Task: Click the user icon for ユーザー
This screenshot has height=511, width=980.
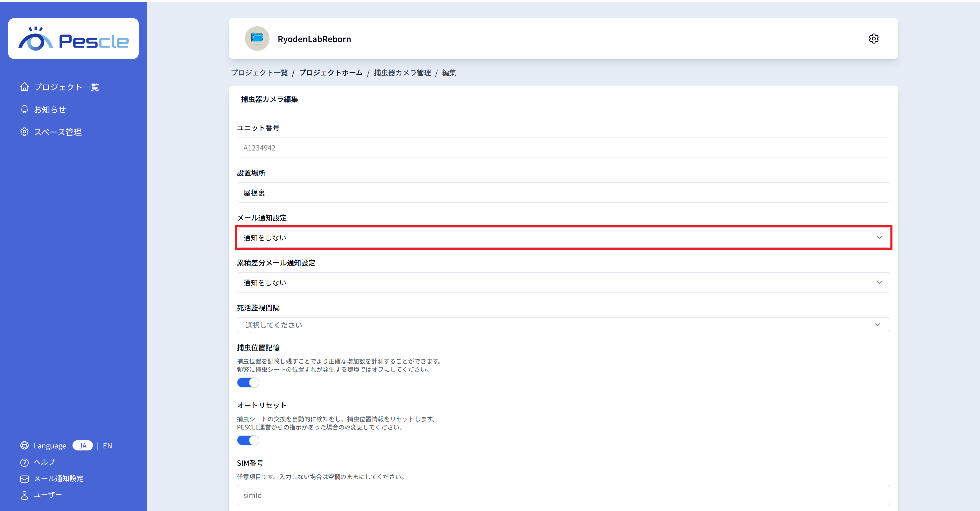Action: (x=24, y=495)
